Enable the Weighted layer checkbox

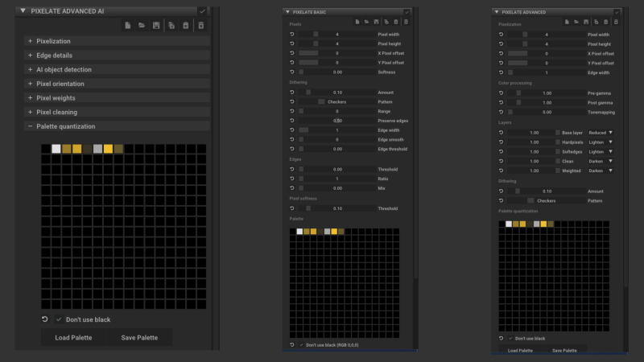pos(558,171)
